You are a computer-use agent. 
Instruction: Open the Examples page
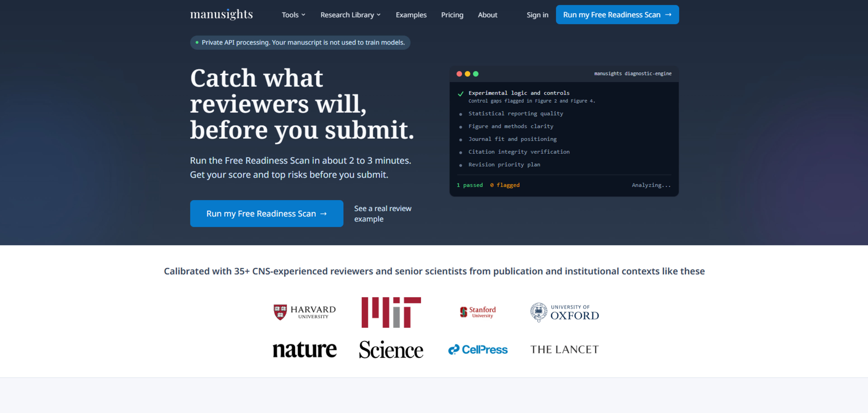click(411, 15)
